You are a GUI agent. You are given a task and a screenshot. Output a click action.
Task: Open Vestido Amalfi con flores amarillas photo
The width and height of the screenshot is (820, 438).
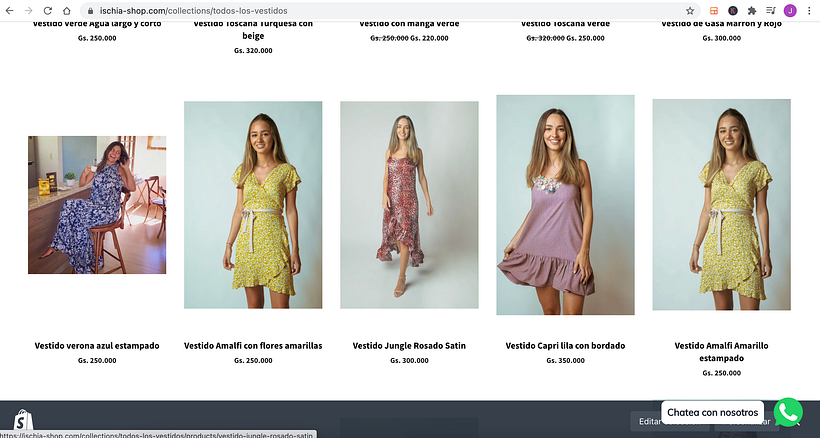253,205
